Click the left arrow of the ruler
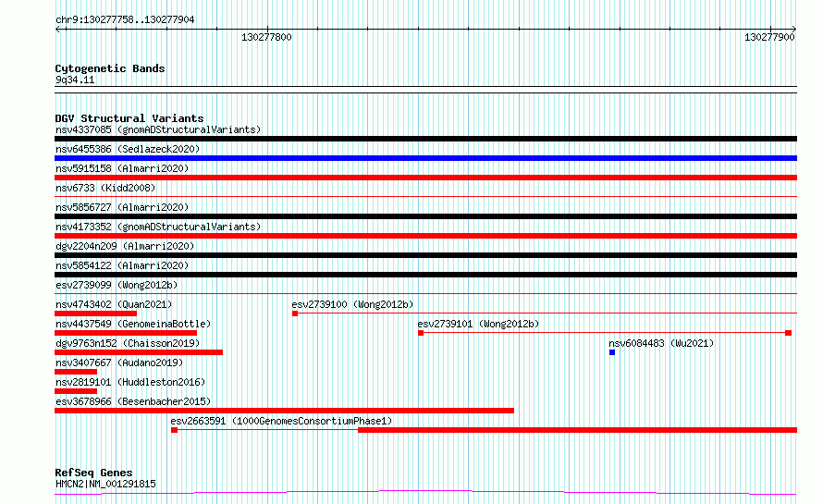823x504 pixels. click(57, 30)
